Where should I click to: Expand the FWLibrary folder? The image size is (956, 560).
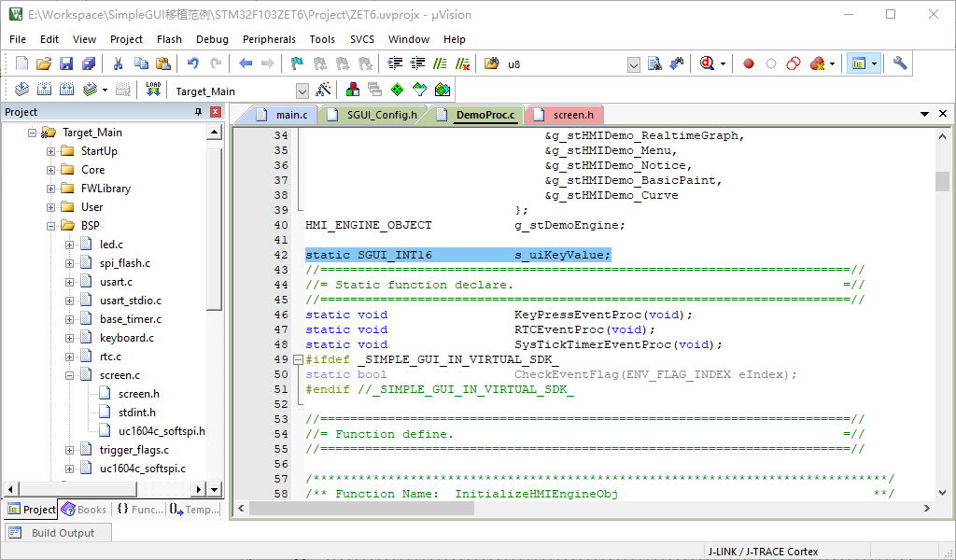51,189
